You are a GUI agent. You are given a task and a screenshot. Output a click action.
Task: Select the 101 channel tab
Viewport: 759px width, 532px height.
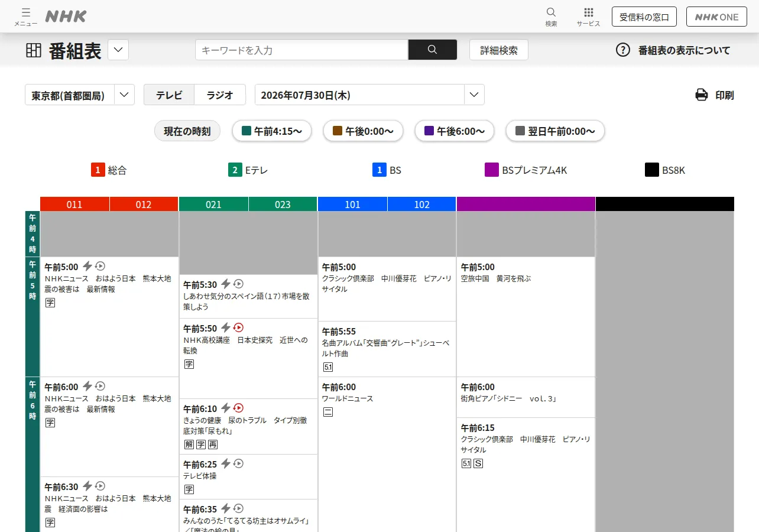point(352,205)
